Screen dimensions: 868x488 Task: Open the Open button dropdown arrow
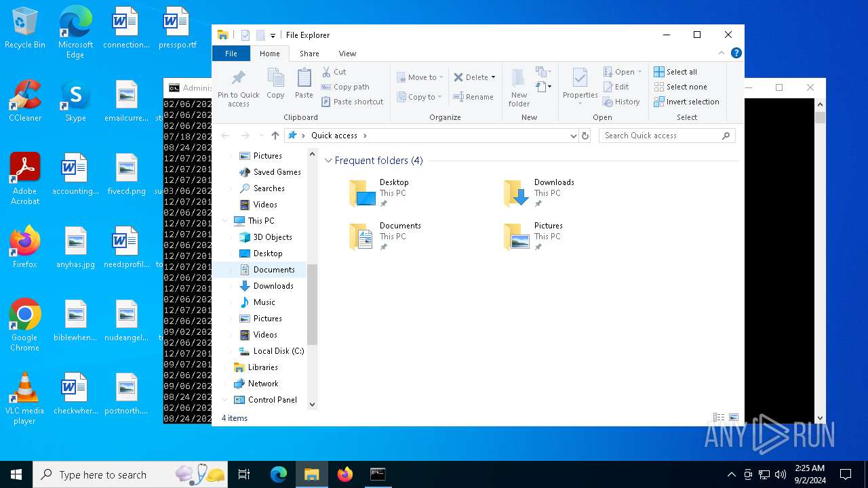tap(639, 72)
